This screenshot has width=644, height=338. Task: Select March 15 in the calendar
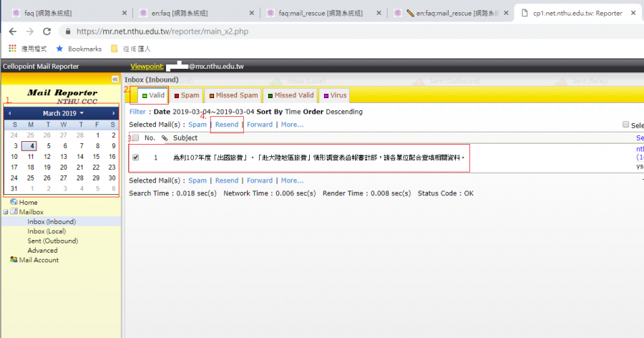tap(96, 156)
